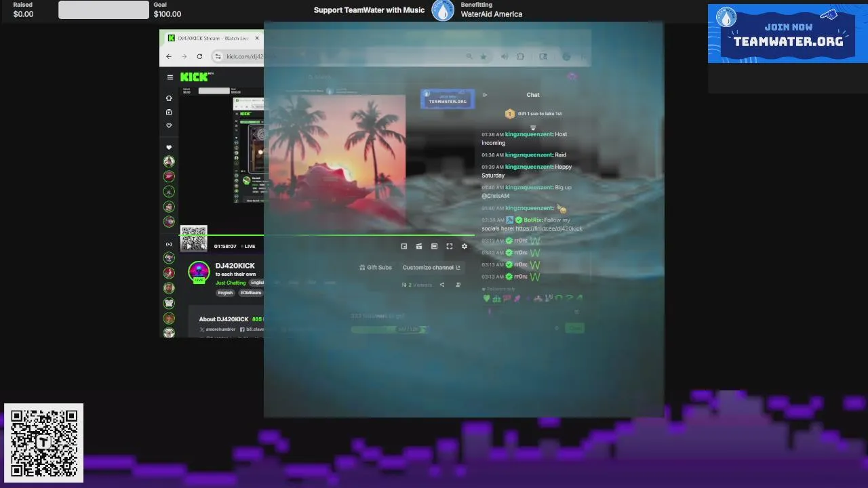The image size is (868, 488).
Task: Click the green player progress line
Action: 327,235
